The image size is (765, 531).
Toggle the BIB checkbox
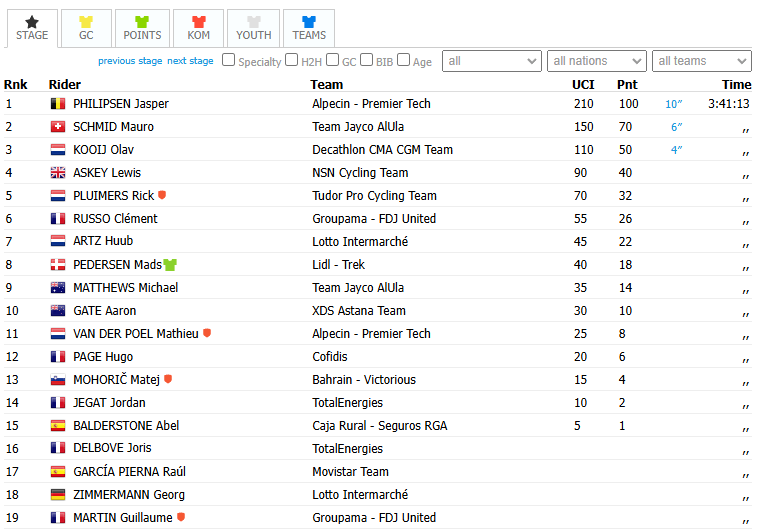(x=366, y=60)
